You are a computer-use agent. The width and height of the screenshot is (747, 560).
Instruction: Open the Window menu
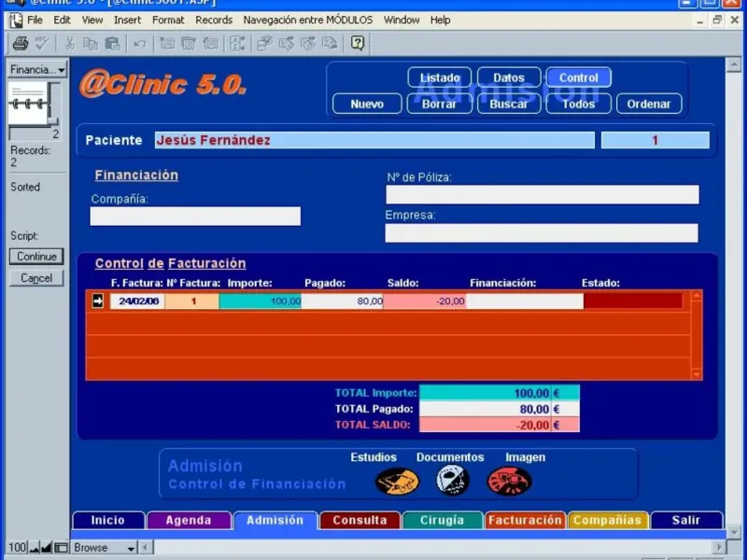pos(402,20)
